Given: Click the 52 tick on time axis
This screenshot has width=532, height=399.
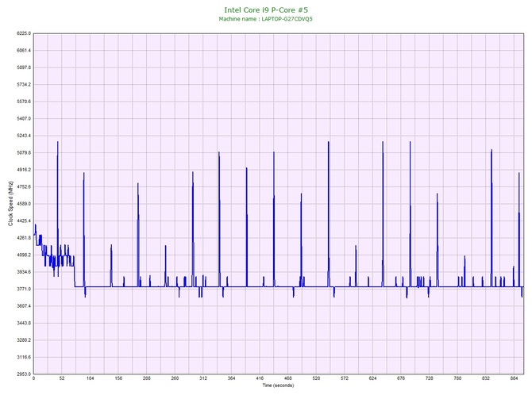Looking at the screenshot, I should pos(62,378).
